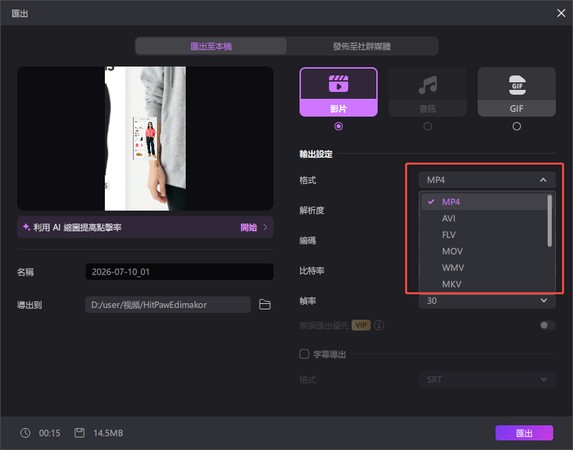Choose WMV in the format list
Screen dimensions: 573x450
[x=484, y=268]
